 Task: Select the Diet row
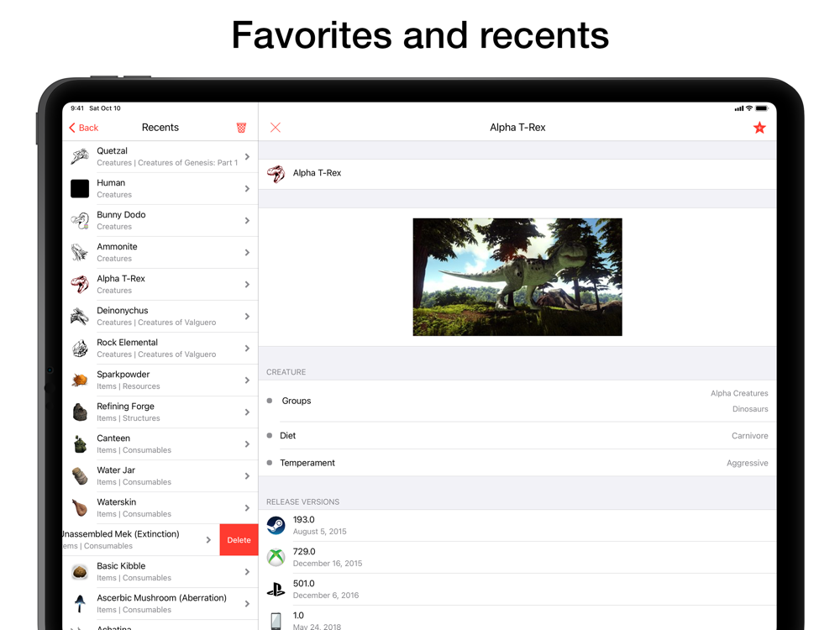pyautogui.click(x=517, y=435)
